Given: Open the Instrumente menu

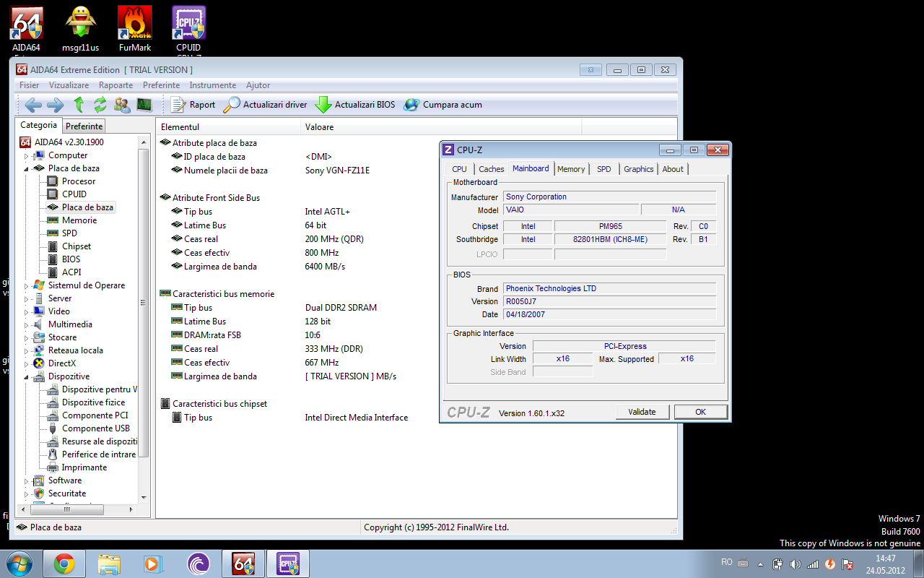Looking at the screenshot, I should (x=213, y=85).
